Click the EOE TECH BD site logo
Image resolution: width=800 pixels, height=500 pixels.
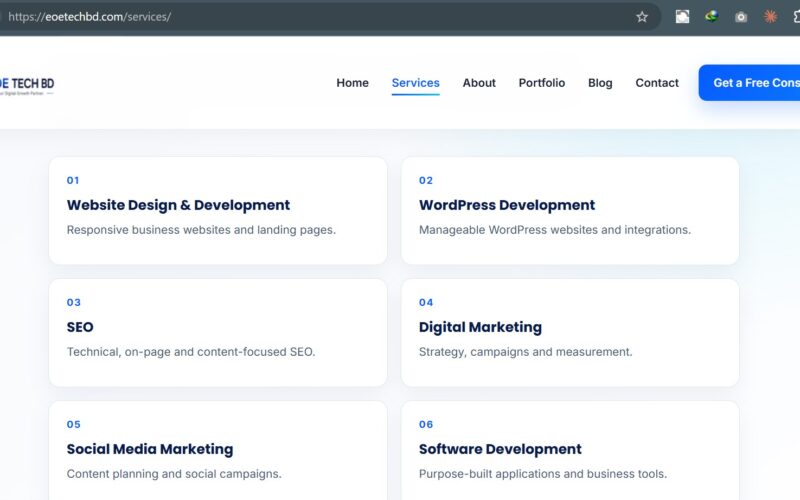coord(27,86)
